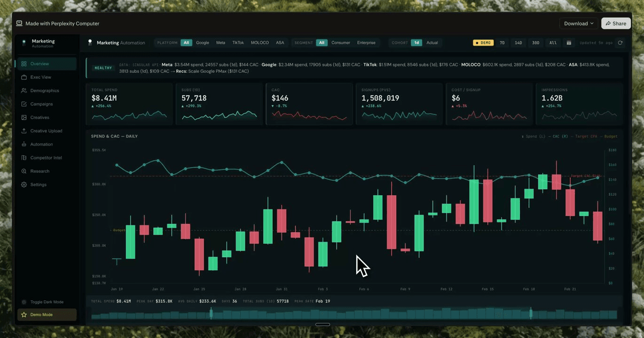Screen dimensions: 644x338
Task: Click the Share button
Action: pos(616,23)
